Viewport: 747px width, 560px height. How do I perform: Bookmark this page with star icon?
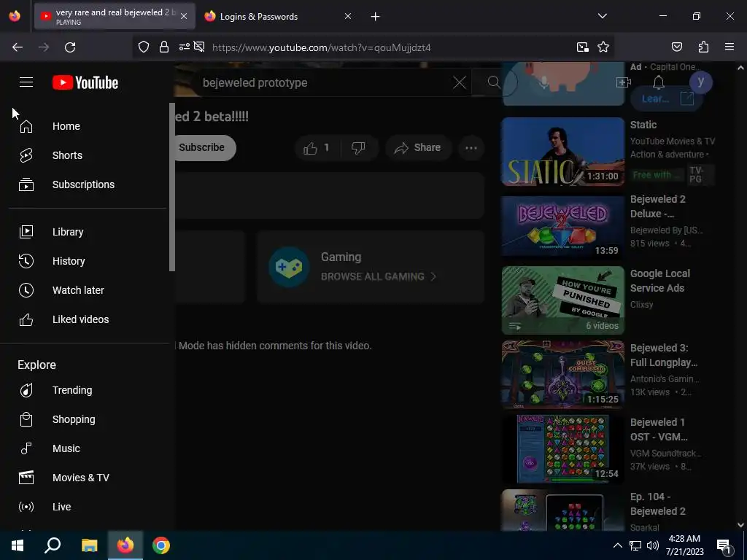(x=603, y=47)
